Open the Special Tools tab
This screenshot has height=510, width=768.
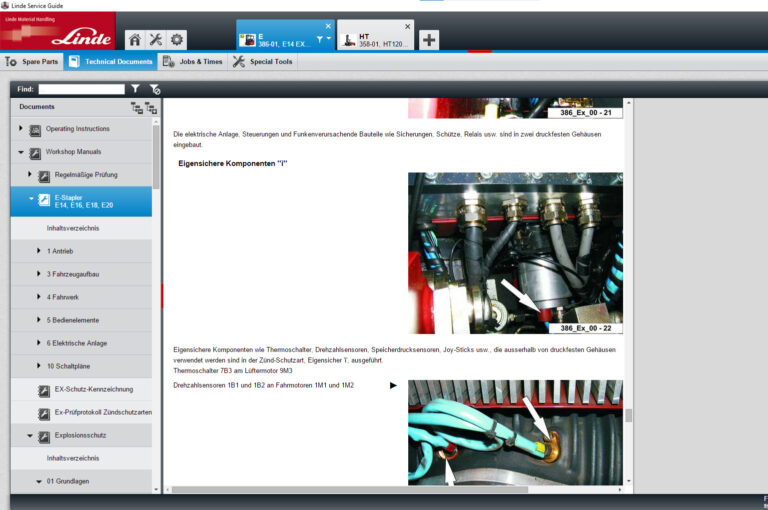[x=263, y=62]
